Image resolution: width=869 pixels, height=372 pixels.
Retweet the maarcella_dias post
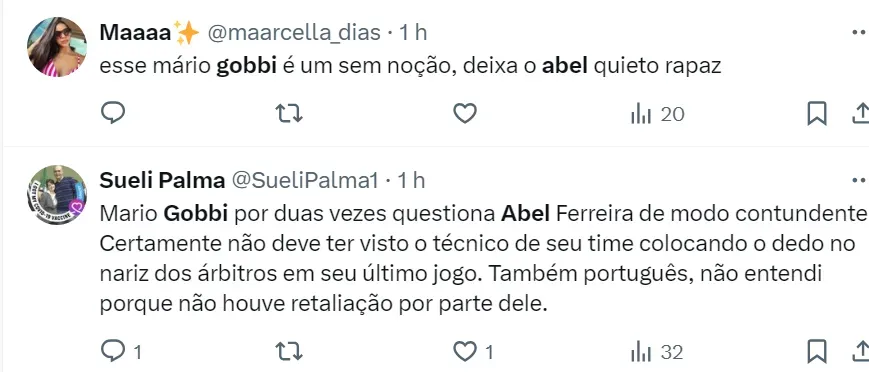click(289, 114)
